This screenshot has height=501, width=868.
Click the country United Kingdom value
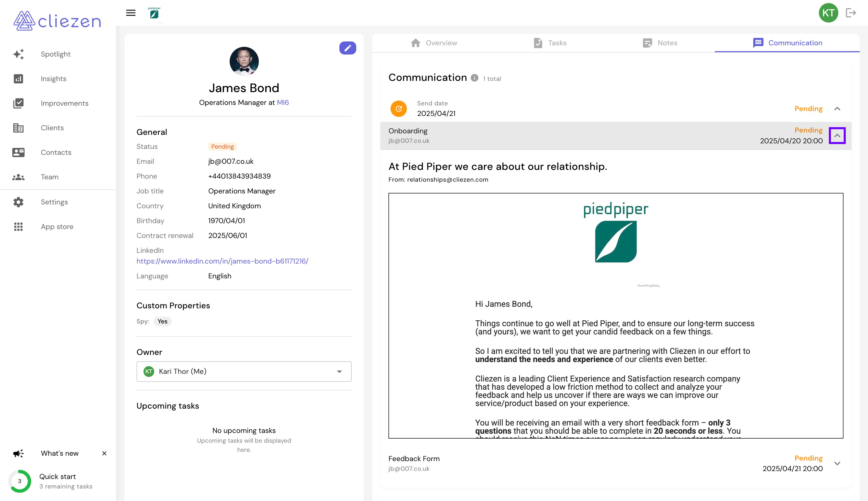234,206
